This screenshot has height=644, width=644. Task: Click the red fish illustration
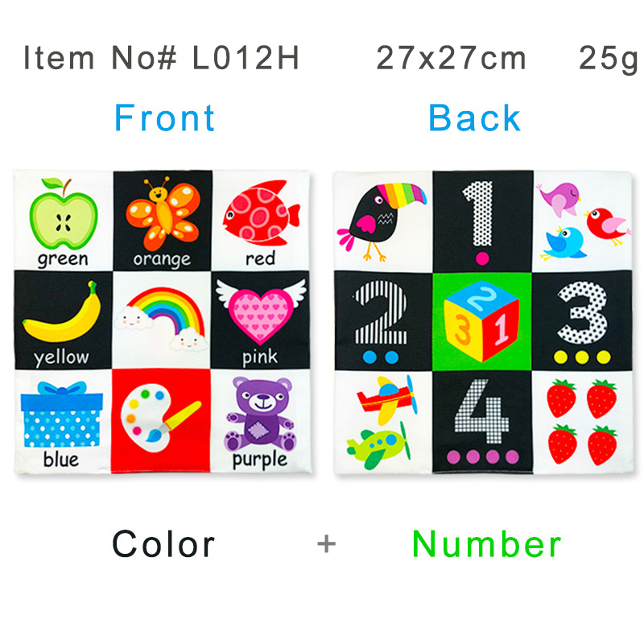coord(262,213)
